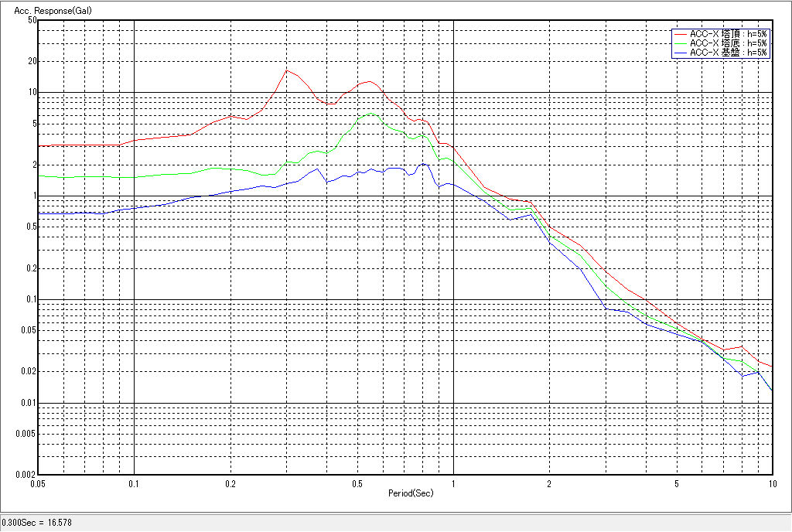Click the status bar reading 0.300Sec = 16.578
792x532 pixels.
(x=33, y=523)
